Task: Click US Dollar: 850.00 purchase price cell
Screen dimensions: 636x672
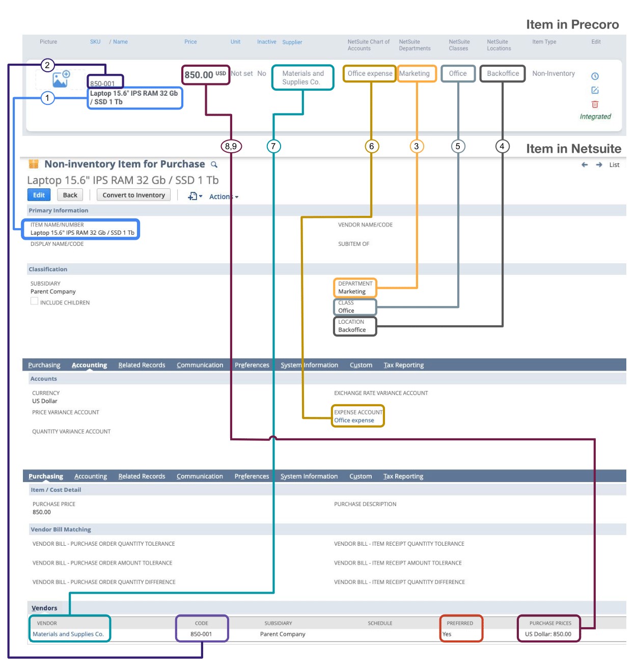Action: click(x=548, y=634)
